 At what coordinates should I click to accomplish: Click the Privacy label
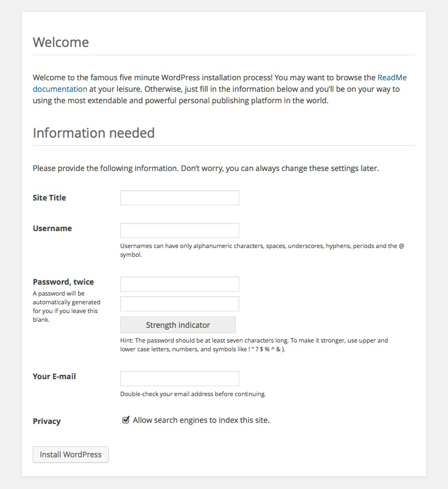[47, 421]
